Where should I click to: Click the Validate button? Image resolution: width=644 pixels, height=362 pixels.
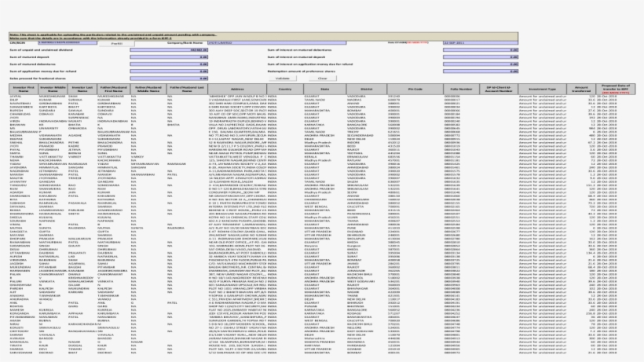tap(282, 79)
